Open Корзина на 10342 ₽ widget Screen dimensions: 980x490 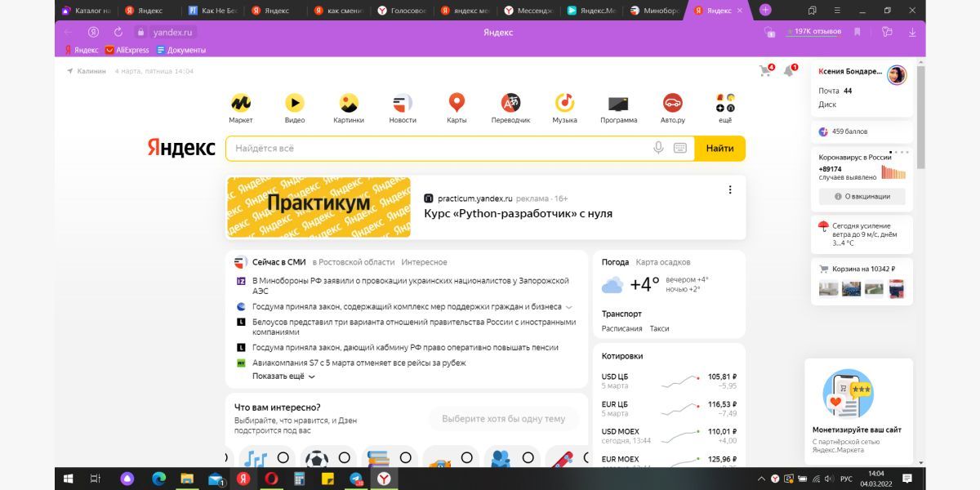coord(862,282)
